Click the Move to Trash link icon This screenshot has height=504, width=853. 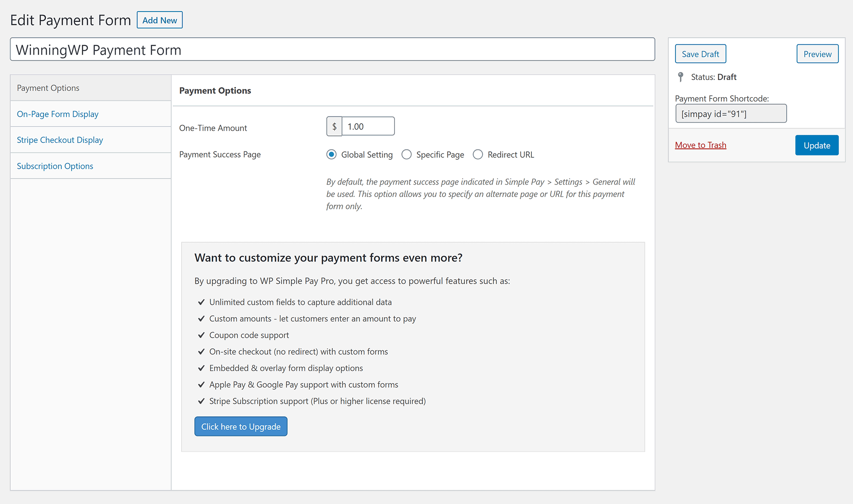click(700, 145)
